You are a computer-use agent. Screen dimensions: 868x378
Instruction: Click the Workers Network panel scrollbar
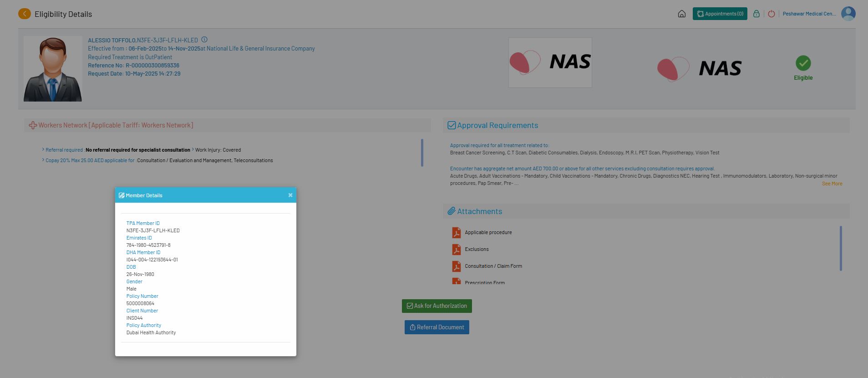(x=422, y=153)
